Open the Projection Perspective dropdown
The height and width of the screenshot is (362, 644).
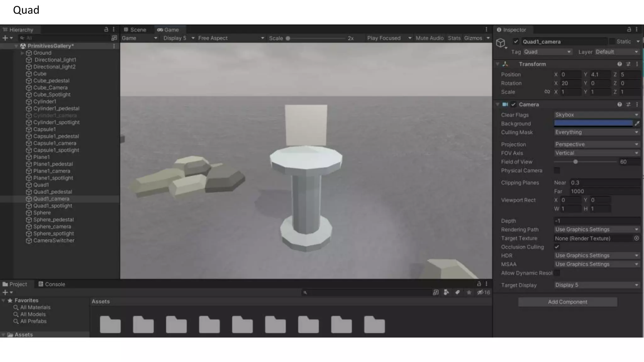[x=597, y=144]
